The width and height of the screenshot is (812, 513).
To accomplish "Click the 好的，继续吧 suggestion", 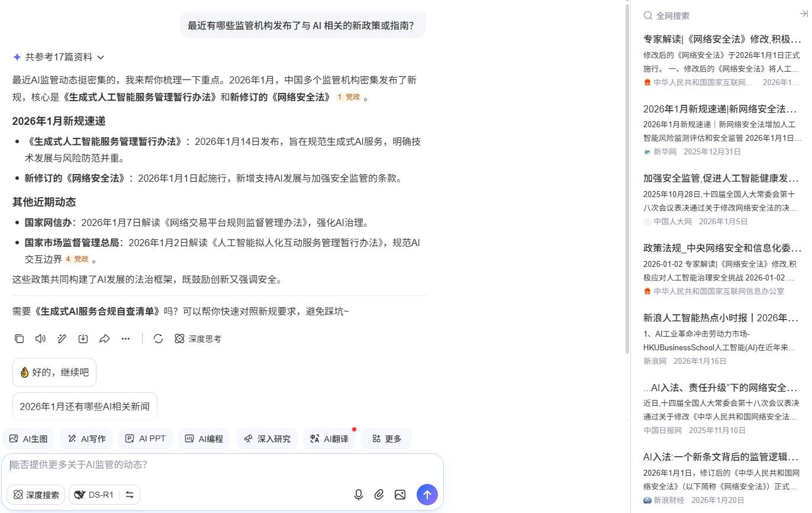I will tap(54, 372).
